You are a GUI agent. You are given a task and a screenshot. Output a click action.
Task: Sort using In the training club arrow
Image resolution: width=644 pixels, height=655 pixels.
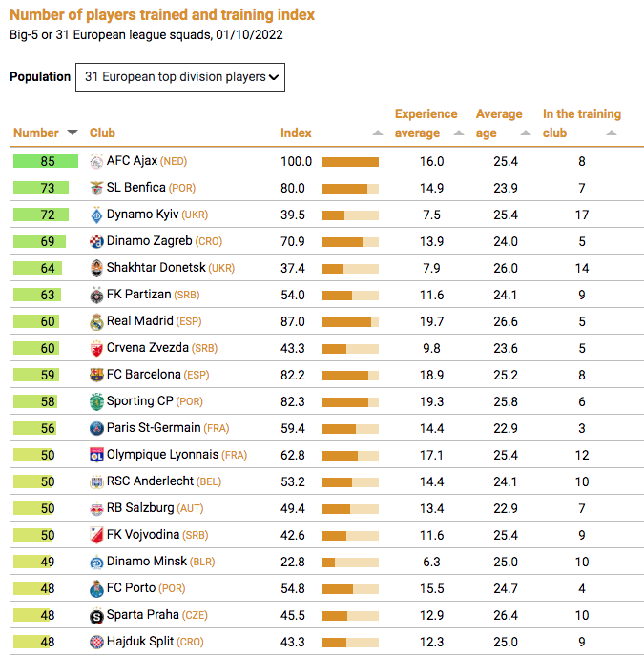tap(611, 133)
